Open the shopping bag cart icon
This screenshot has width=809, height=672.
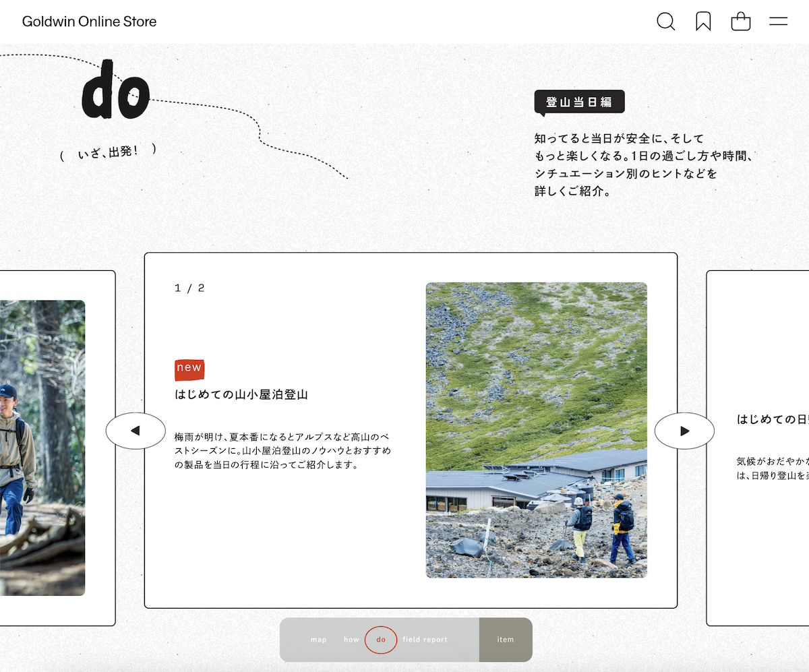[x=741, y=22]
